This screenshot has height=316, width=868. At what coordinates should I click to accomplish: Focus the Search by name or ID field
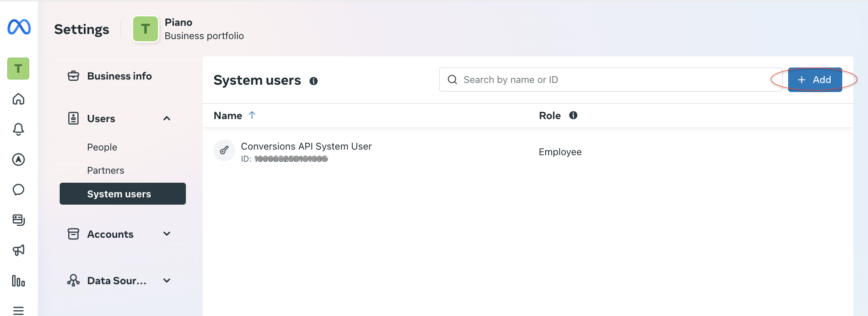pos(610,80)
